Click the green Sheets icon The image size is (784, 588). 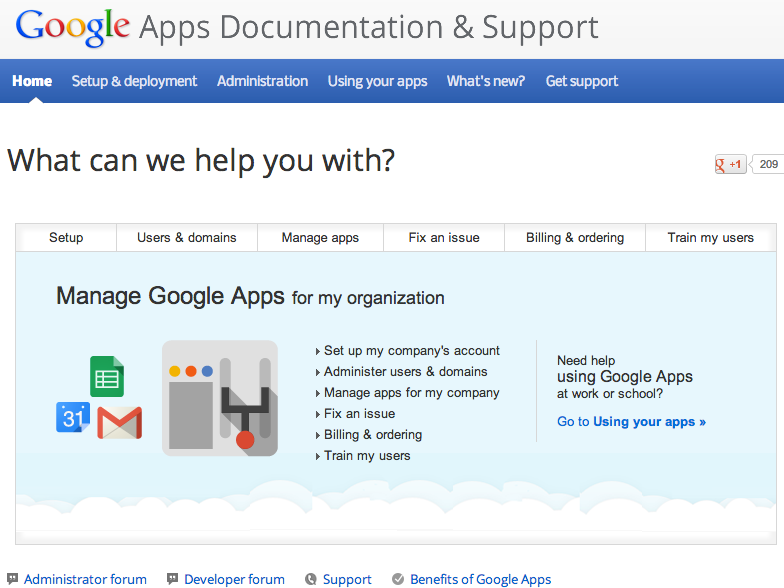107,376
